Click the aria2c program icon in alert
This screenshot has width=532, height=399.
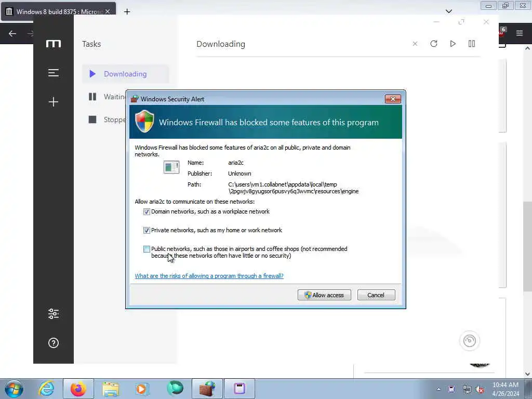(171, 167)
